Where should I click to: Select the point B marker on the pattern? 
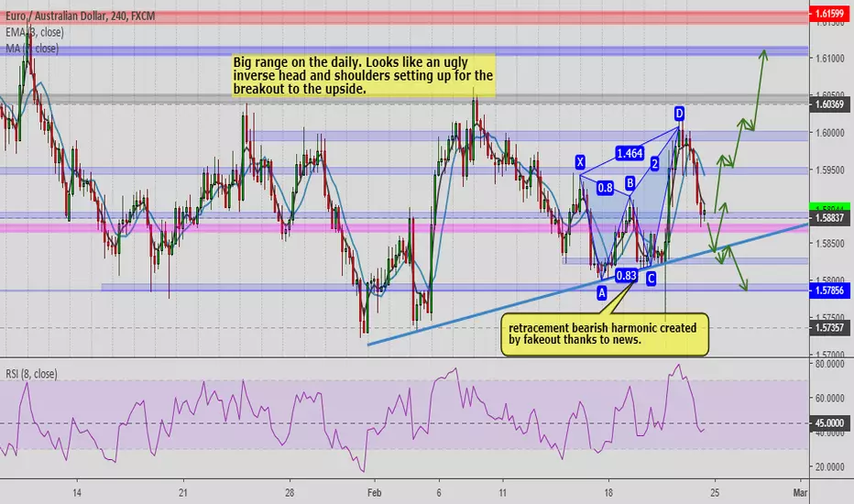click(x=630, y=182)
